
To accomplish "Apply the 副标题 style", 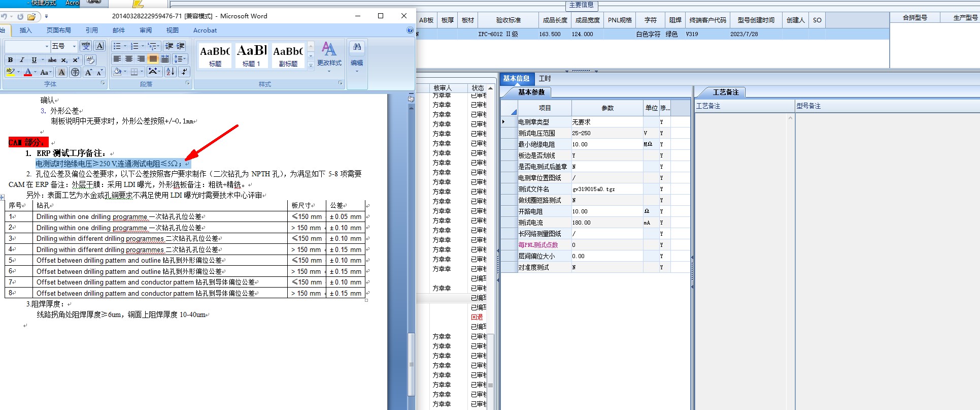I will pos(288,55).
